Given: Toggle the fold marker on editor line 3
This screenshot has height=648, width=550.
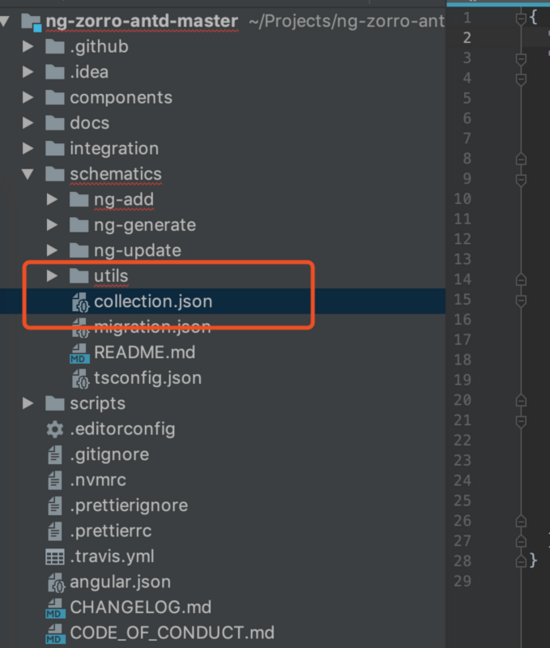Looking at the screenshot, I should pos(521,59).
